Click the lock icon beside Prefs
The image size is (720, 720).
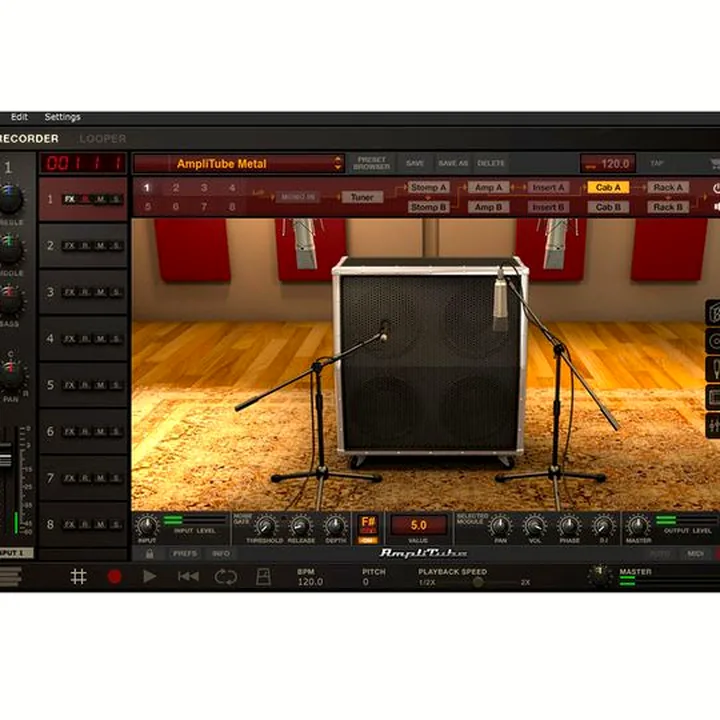(x=149, y=554)
